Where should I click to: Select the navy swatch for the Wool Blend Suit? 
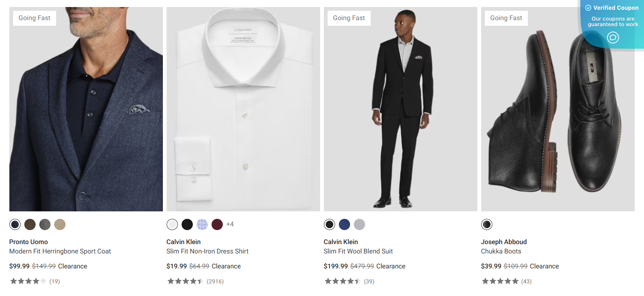[344, 224]
